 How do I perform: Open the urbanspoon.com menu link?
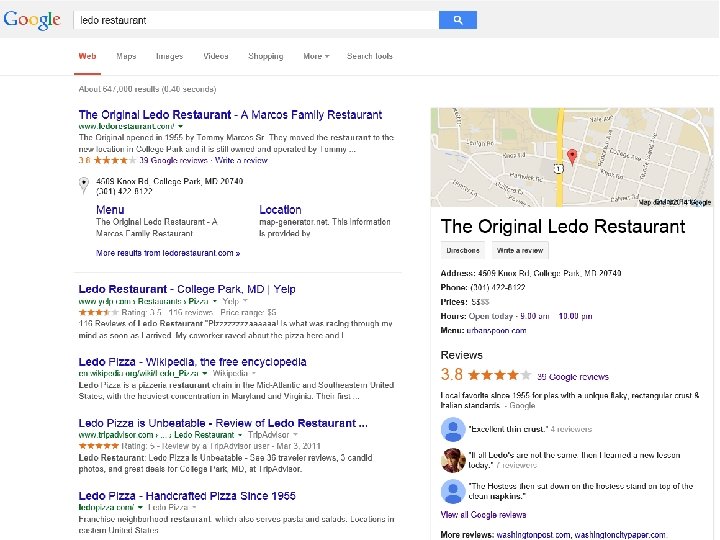496,331
